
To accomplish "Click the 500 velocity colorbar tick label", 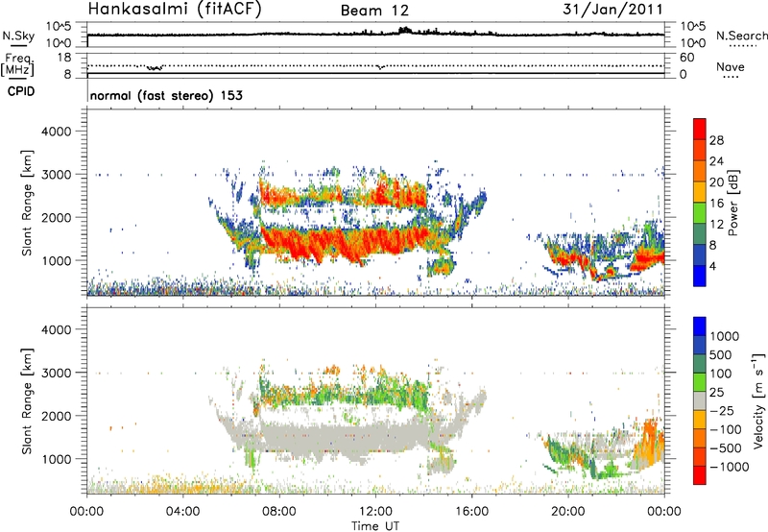I will [x=721, y=355].
